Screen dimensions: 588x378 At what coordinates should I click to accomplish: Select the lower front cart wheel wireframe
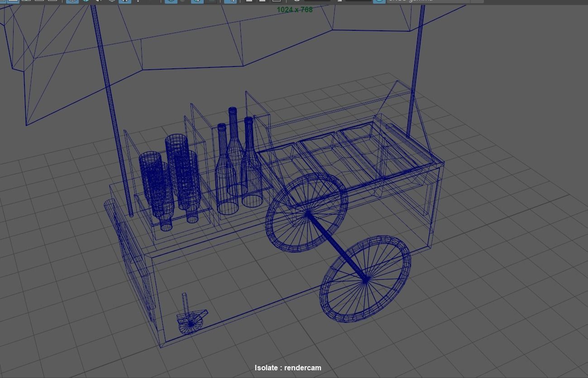click(365, 278)
